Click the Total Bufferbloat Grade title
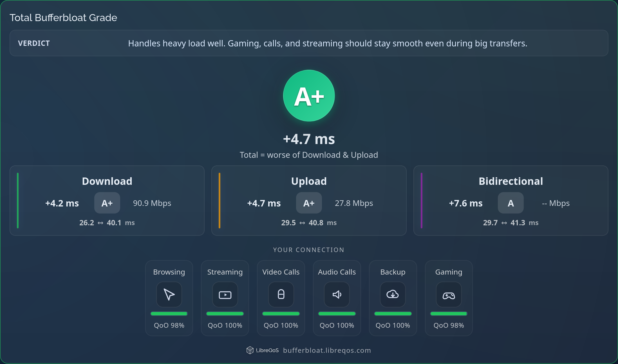 tap(63, 18)
